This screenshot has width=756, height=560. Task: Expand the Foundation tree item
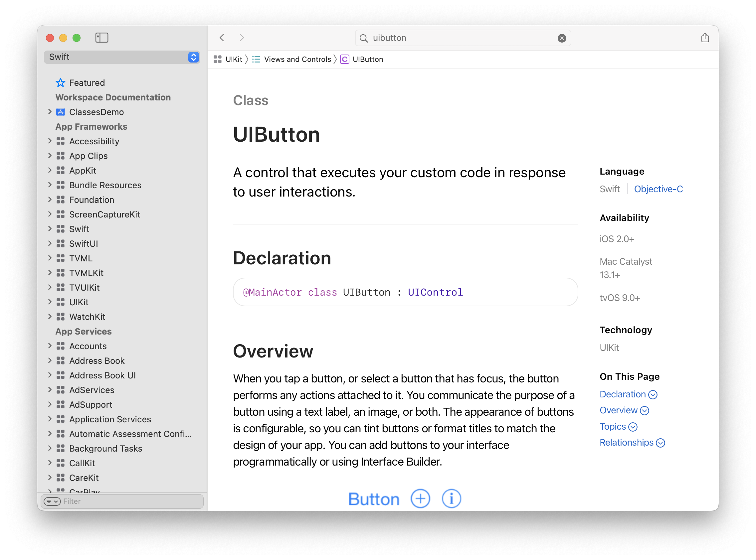pos(50,199)
